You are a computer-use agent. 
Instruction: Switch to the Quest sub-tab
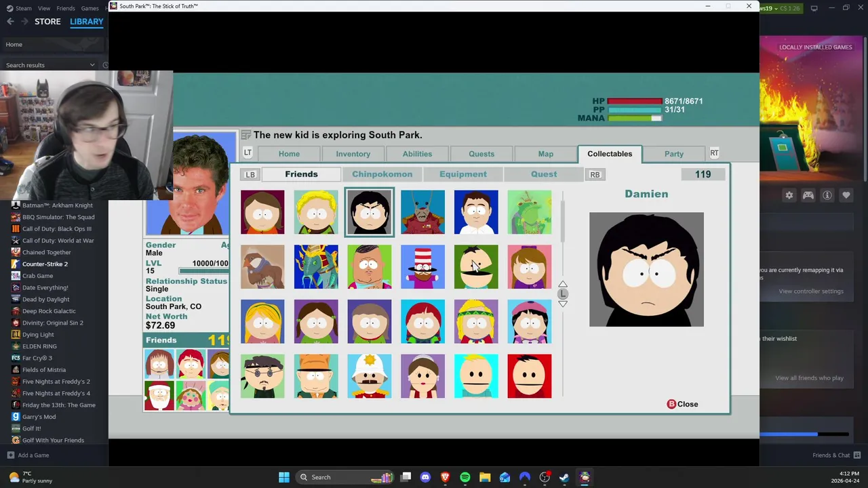544,174
